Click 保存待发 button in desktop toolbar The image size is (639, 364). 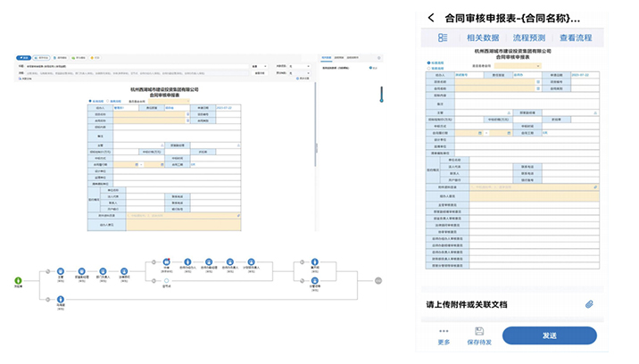41,58
